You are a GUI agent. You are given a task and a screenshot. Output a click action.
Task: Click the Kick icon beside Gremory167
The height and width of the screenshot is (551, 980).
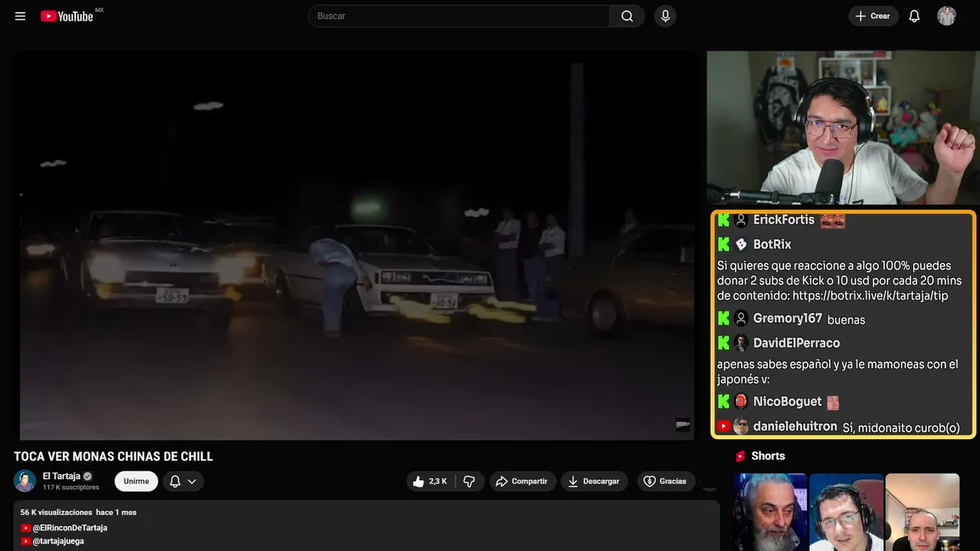click(x=723, y=318)
